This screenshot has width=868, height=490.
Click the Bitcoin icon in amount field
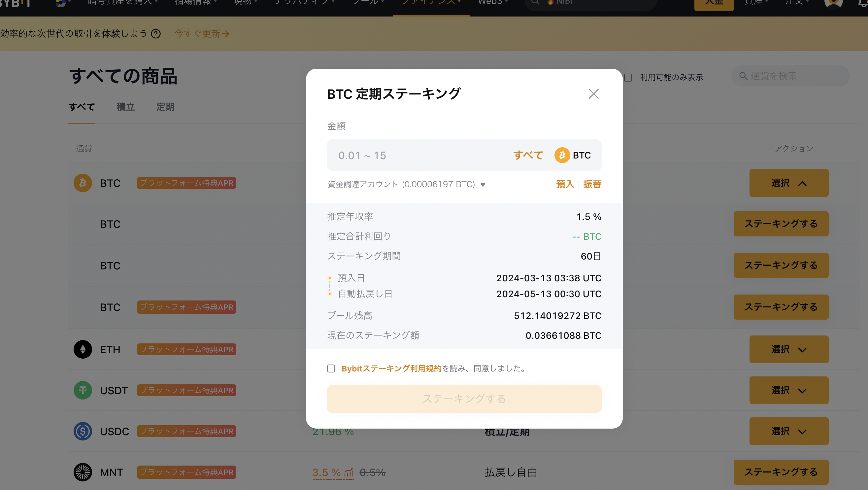(562, 156)
